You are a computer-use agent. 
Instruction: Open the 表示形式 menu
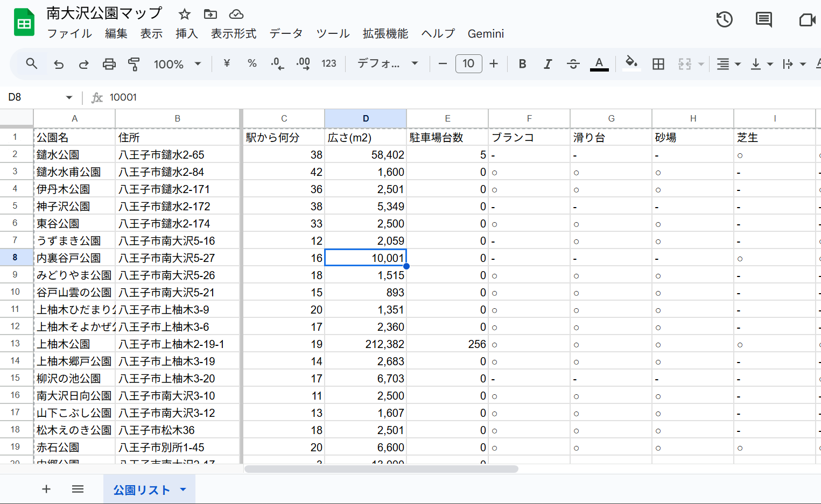coord(234,33)
